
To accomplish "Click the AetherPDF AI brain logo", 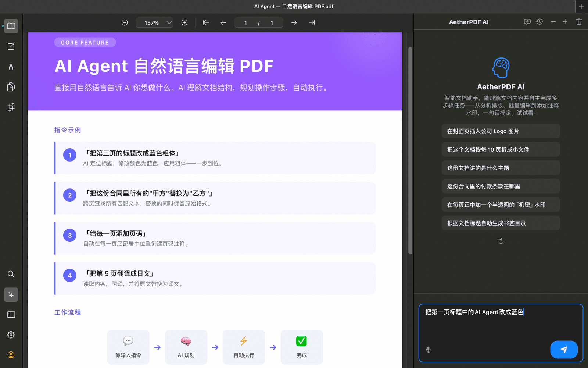I will pyautogui.click(x=501, y=68).
